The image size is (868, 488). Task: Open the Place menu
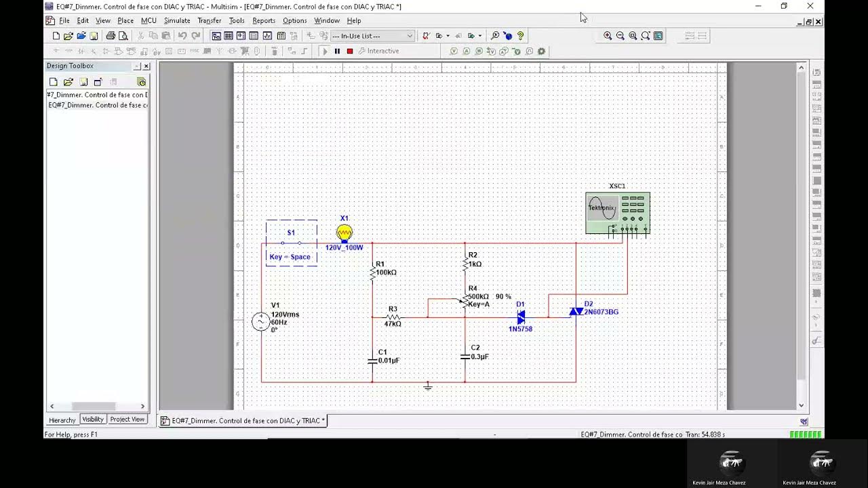[125, 21]
